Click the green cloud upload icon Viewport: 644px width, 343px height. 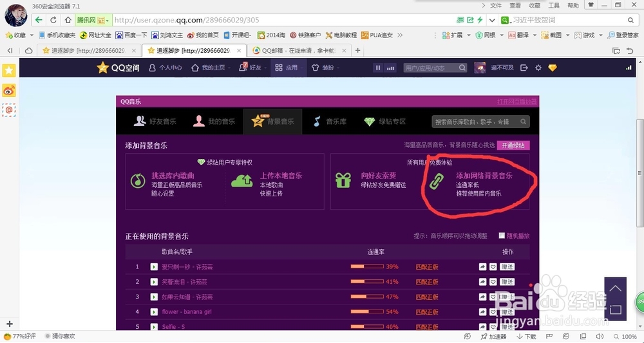click(x=242, y=181)
